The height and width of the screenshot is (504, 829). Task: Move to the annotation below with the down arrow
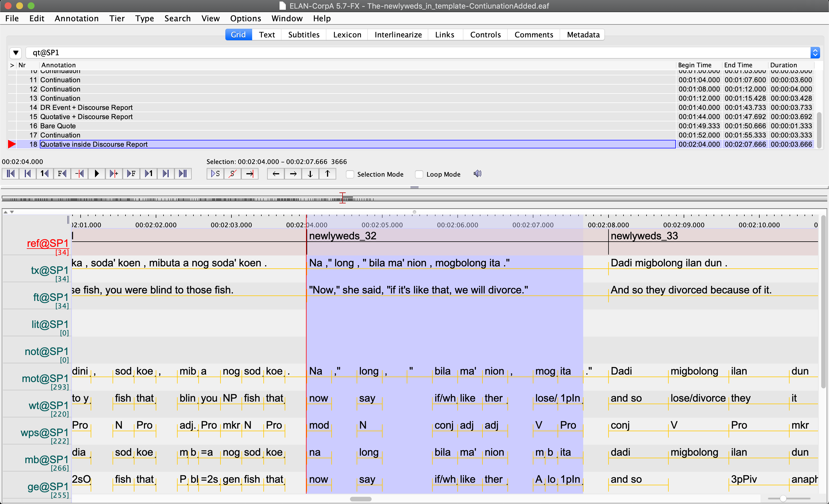(310, 174)
